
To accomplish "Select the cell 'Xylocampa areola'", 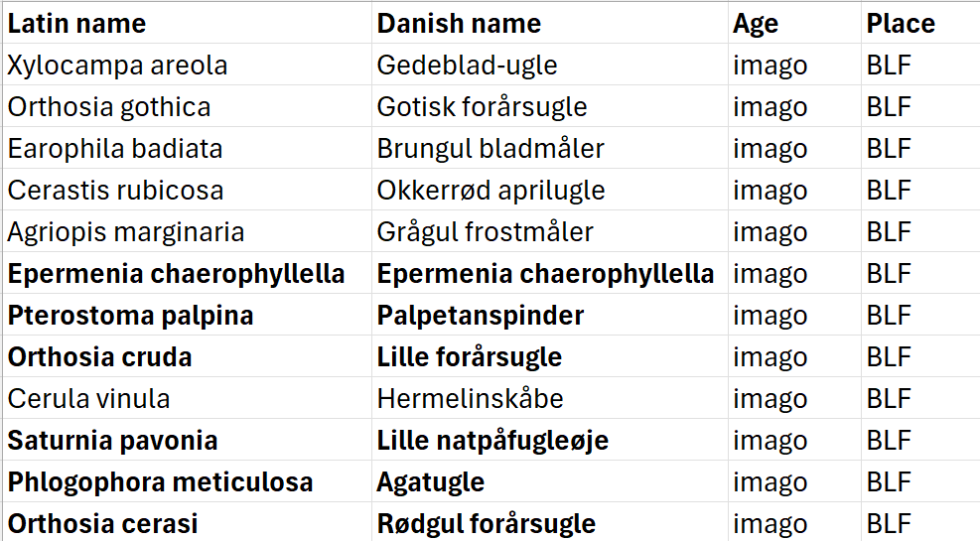I will pos(118,66).
